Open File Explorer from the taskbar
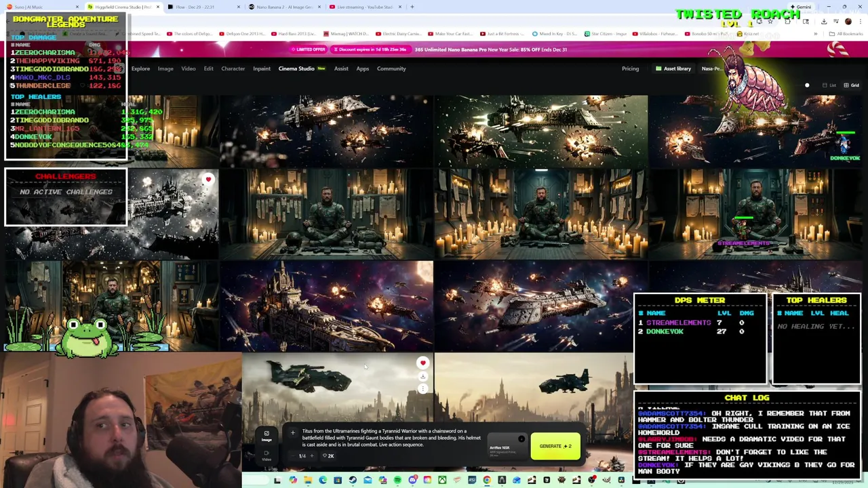 pyautogui.click(x=307, y=481)
